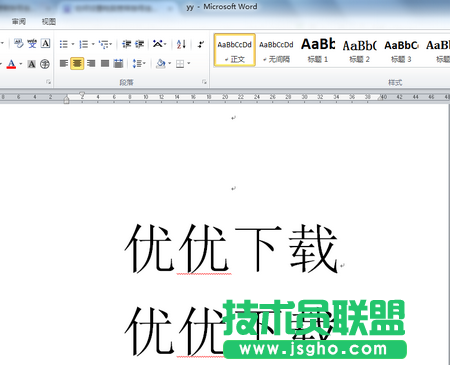Apply the 无间隔 (No Spacing) style

click(276, 50)
